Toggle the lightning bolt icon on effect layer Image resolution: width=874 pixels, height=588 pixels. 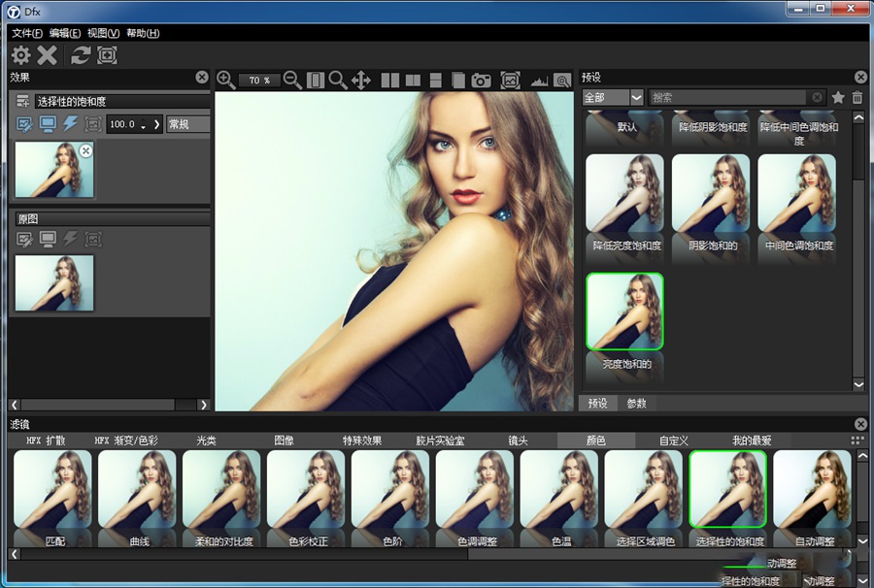pyautogui.click(x=70, y=124)
